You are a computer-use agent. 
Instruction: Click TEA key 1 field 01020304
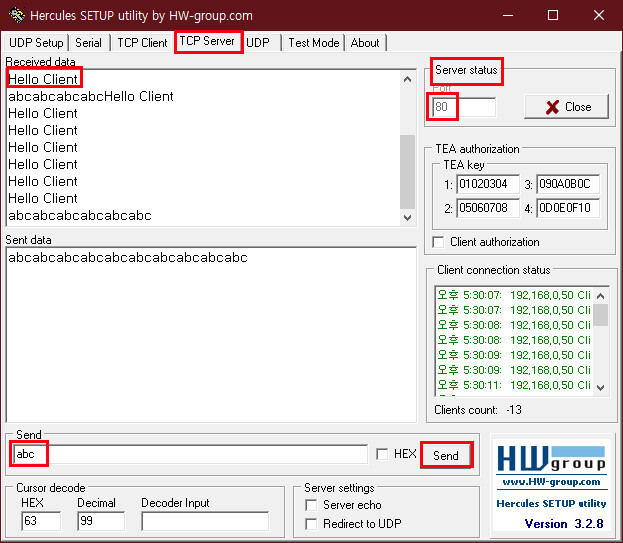point(488,184)
